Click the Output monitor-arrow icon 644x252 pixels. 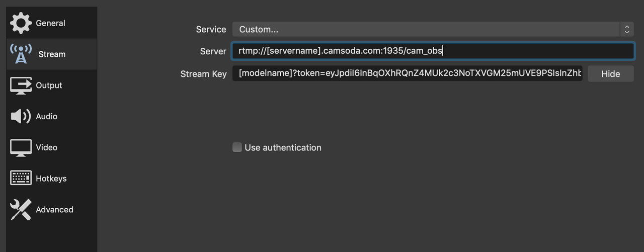(x=21, y=86)
